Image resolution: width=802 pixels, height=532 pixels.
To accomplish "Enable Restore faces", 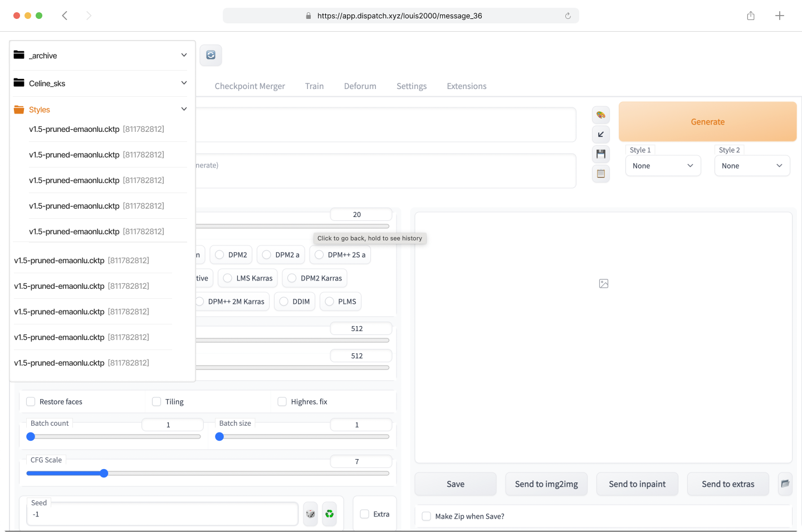I will pyautogui.click(x=31, y=401).
